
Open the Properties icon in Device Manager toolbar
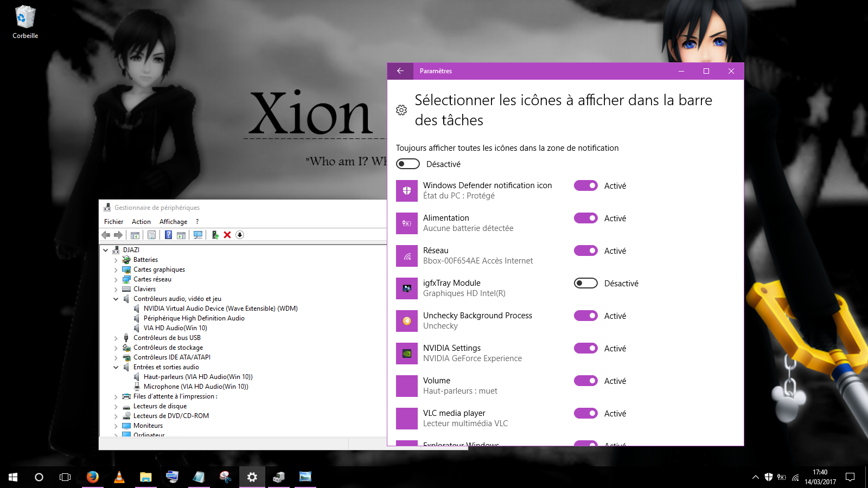click(x=151, y=235)
